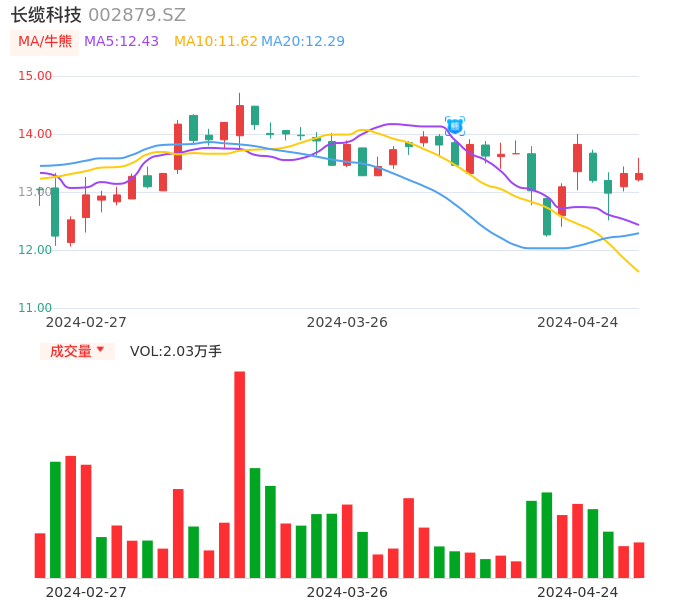Click the stock name 长缆科技
Screen dimensions: 686x606
click(x=46, y=15)
